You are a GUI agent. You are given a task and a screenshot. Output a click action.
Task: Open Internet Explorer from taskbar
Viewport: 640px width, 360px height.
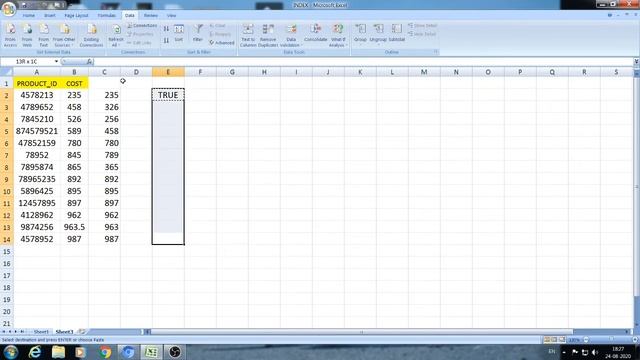pos(35,351)
